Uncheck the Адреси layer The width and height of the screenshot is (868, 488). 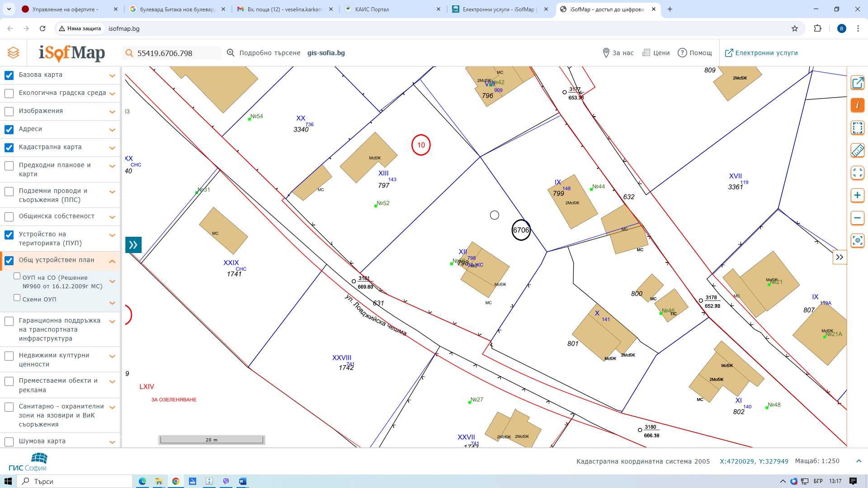pyautogui.click(x=9, y=129)
